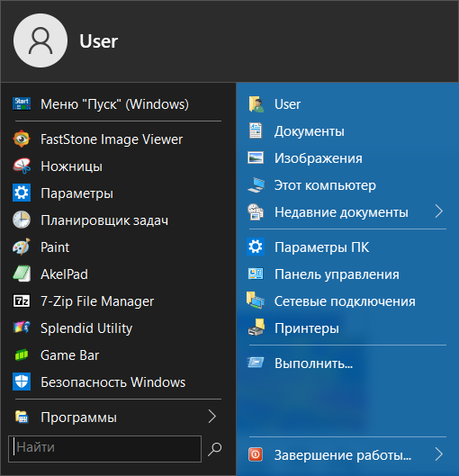Click the search magnifier icon
This screenshot has width=459, height=476.
pos(214,449)
